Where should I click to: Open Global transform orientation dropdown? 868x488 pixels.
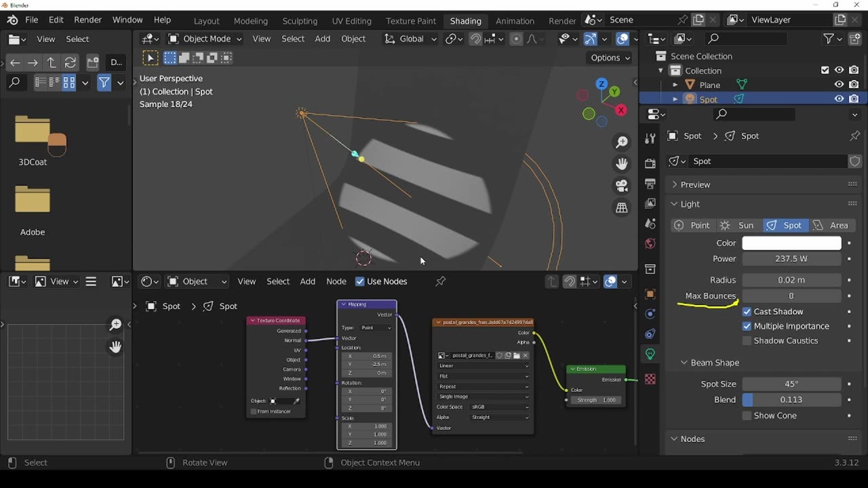click(411, 39)
